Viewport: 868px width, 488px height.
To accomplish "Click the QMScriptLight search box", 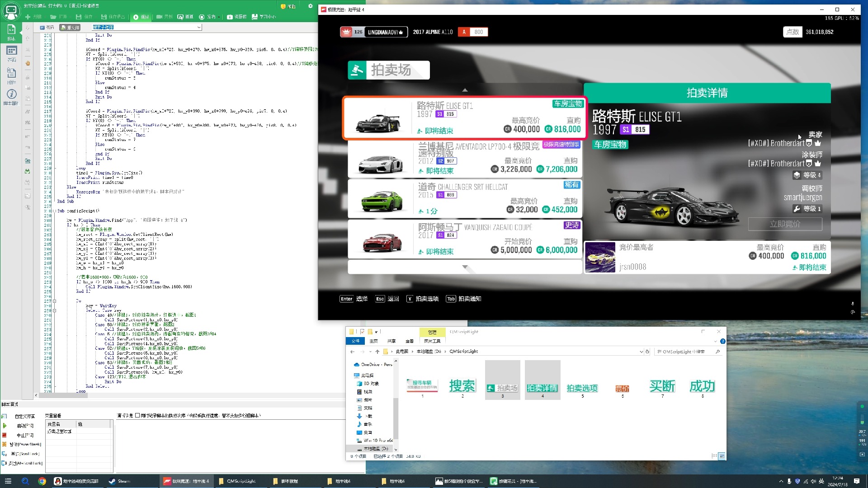I will pos(688,352).
